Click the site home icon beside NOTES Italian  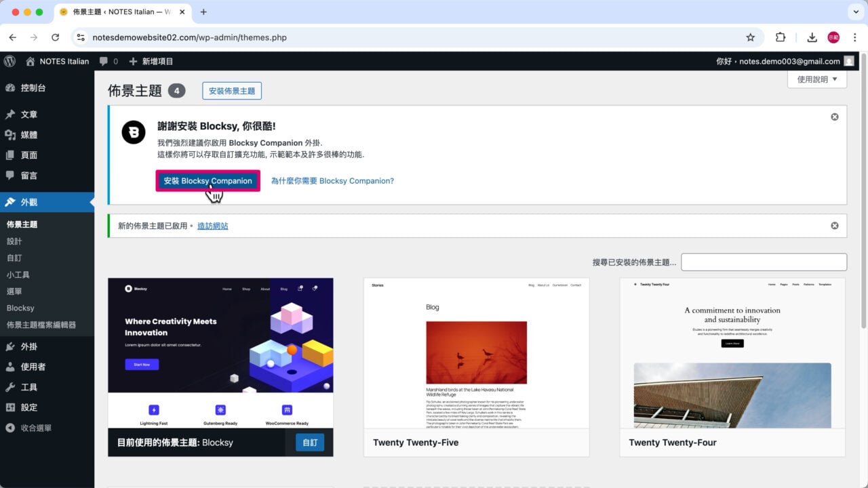coord(30,61)
